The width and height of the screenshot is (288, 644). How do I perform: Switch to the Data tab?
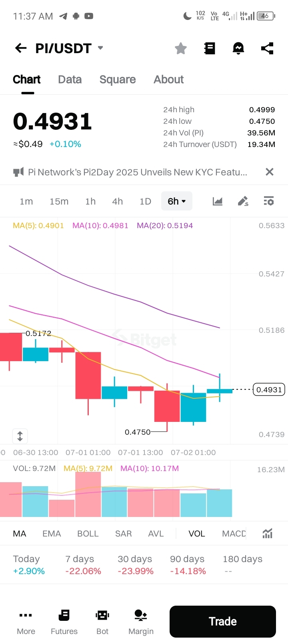[70, 80]
